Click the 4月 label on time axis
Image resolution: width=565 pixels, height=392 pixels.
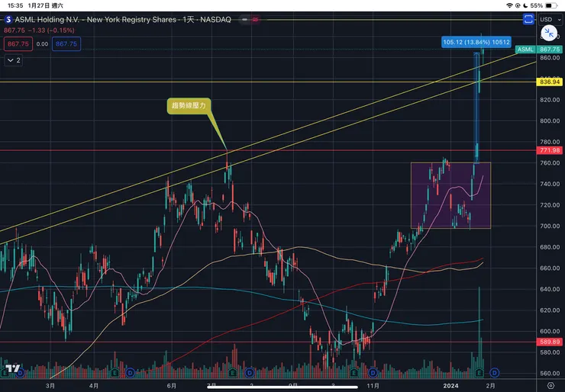94,386
